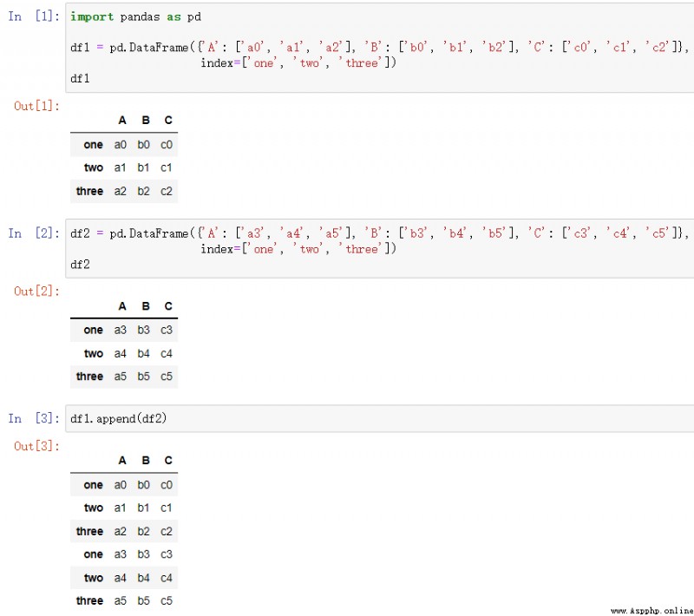
Task: Click column header B in Out[2] table
Action: pyautogui.click(x=146, y=306)
